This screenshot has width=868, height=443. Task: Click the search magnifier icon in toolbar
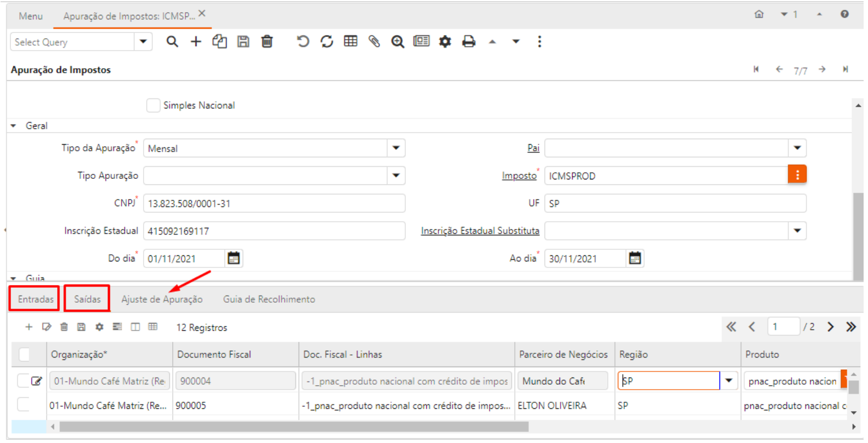[x=172, y=42]
